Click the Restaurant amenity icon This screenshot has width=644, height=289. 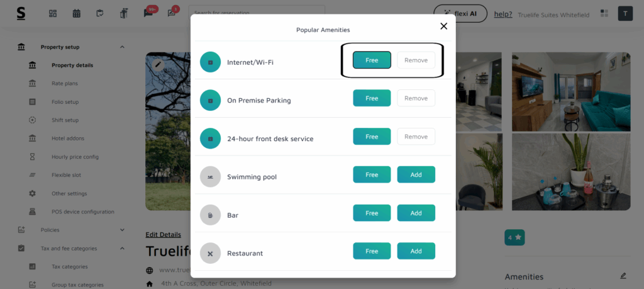(x=210, y=253)
